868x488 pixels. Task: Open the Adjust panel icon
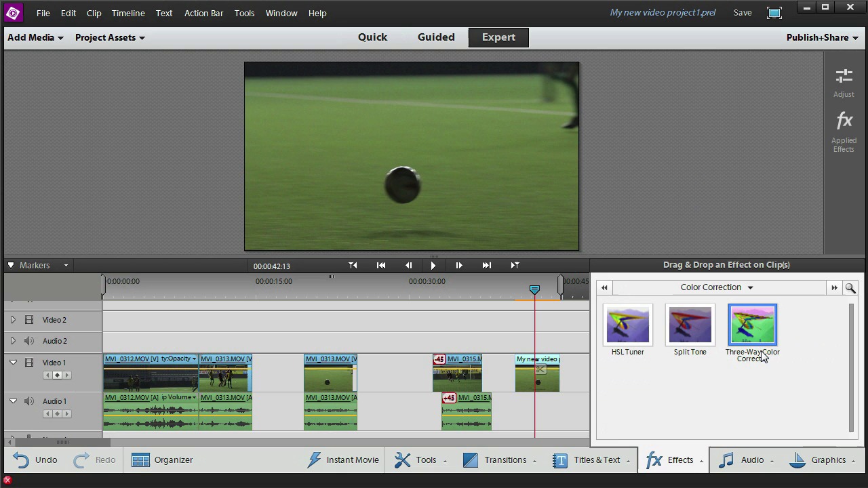[844, 77]
